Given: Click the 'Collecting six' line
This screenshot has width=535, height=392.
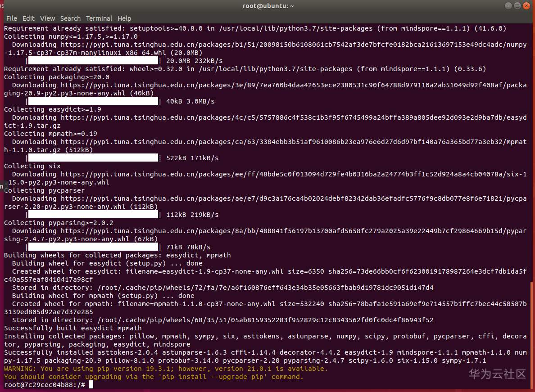Looking at the screenshot, I should point(32,166).
